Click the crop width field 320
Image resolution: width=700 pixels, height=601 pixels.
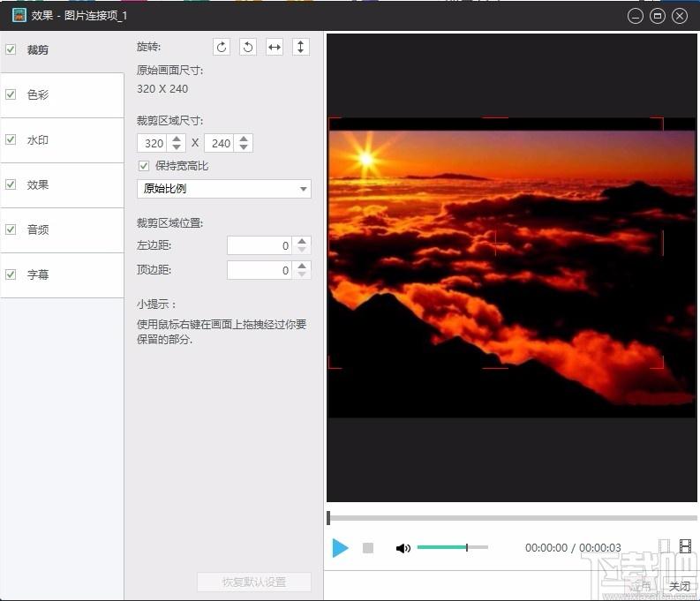coord(154,143)
